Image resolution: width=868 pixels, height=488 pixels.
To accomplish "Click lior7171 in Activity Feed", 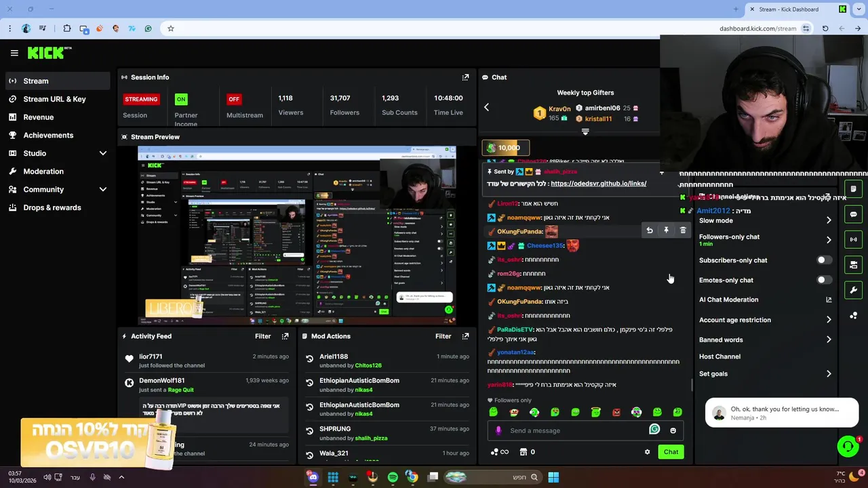I will (151, 357).
